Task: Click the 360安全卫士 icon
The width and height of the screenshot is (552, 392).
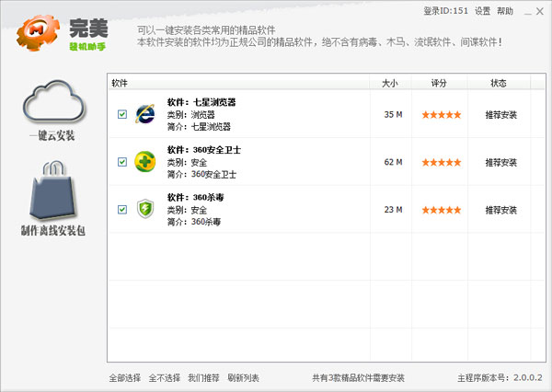Action: click(145, 162)
